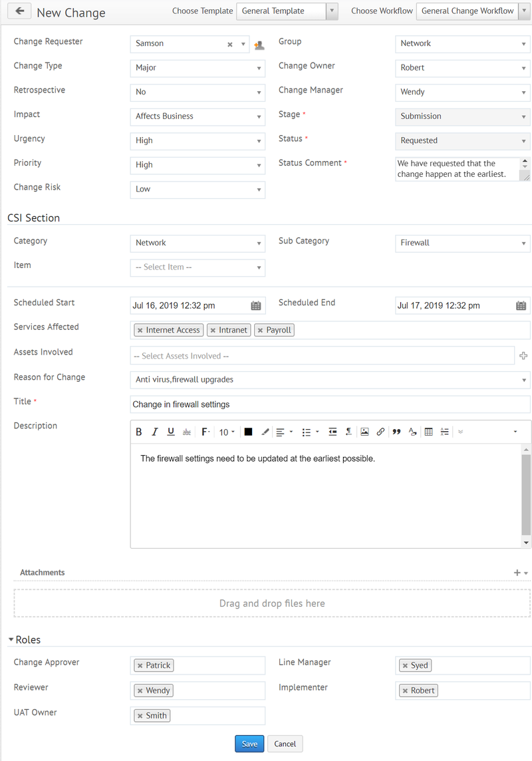Click the remove formatting icon
532x761 pixels.
click(412, 432)
